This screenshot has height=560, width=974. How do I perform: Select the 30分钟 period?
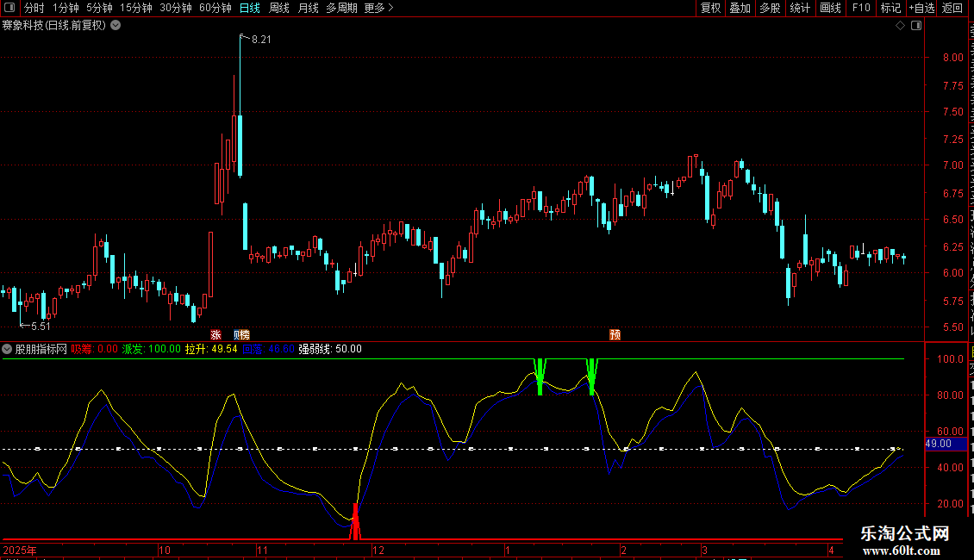pos(176,8)
